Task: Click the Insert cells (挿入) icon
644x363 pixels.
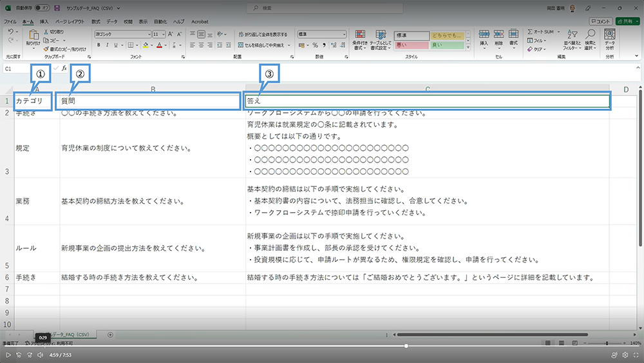Action: click(x=484, y=35)
